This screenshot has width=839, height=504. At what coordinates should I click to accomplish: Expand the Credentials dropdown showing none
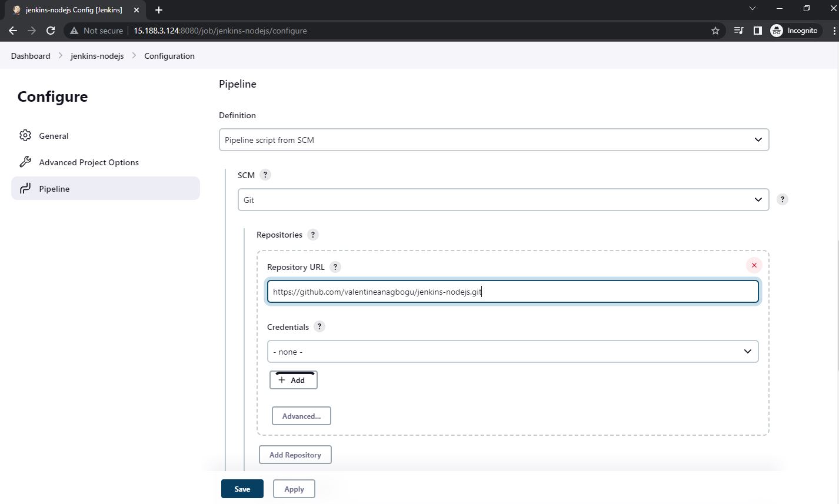[x=512, y=351]
